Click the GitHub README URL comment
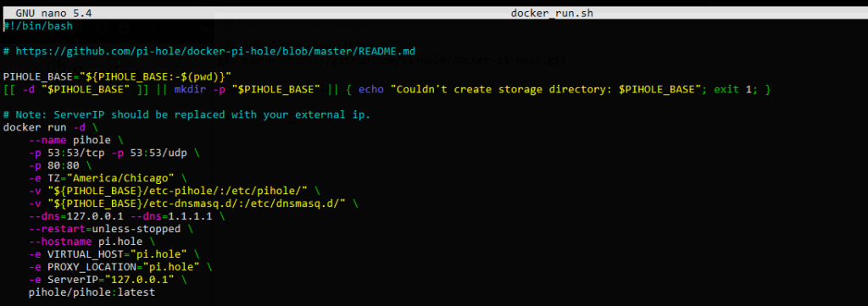868x306 pixels. 209,51
